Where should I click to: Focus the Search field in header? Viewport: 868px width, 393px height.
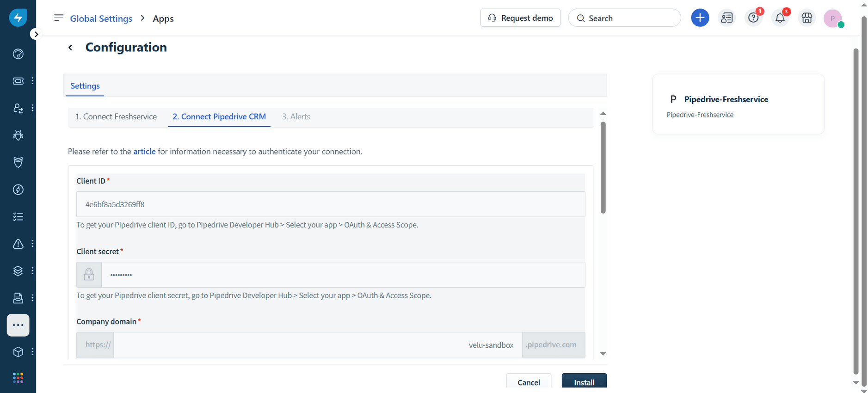[624, 18]
